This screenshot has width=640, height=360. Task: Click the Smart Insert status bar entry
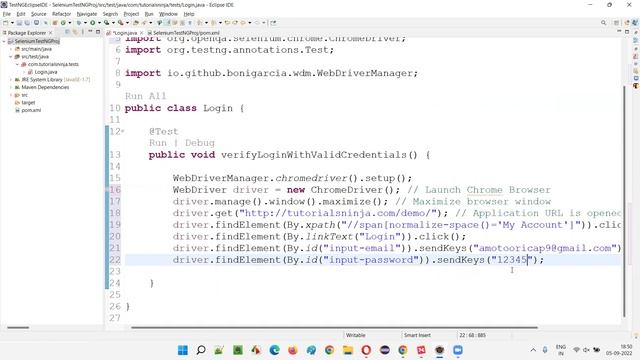[x=417, y=335]
